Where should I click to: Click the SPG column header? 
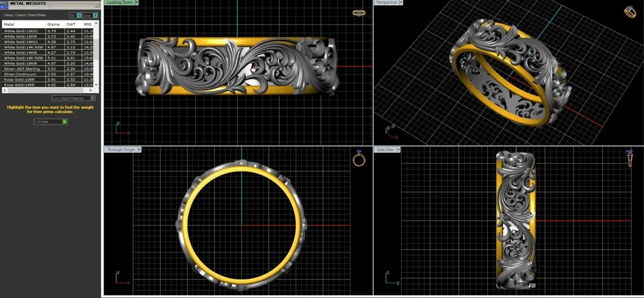click(x=88, y=24)
